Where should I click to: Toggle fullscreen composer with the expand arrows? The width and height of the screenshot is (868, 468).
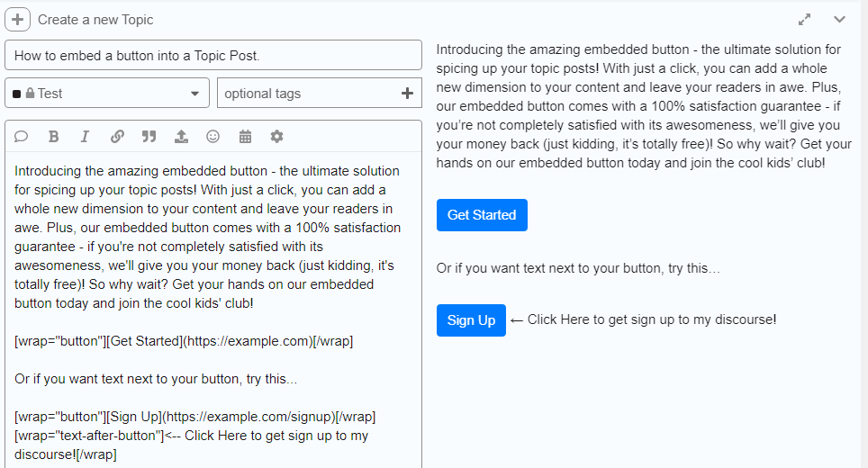(804, 20)
